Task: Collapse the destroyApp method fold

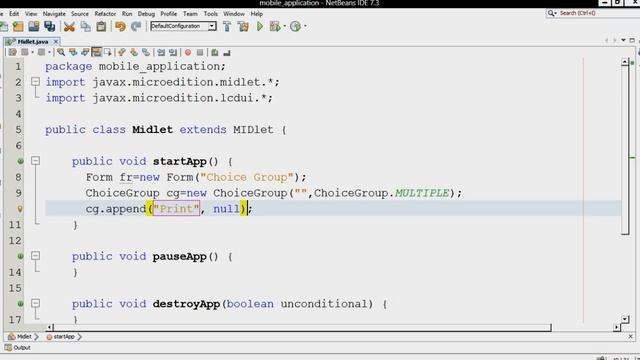Action: click(36, 303)
